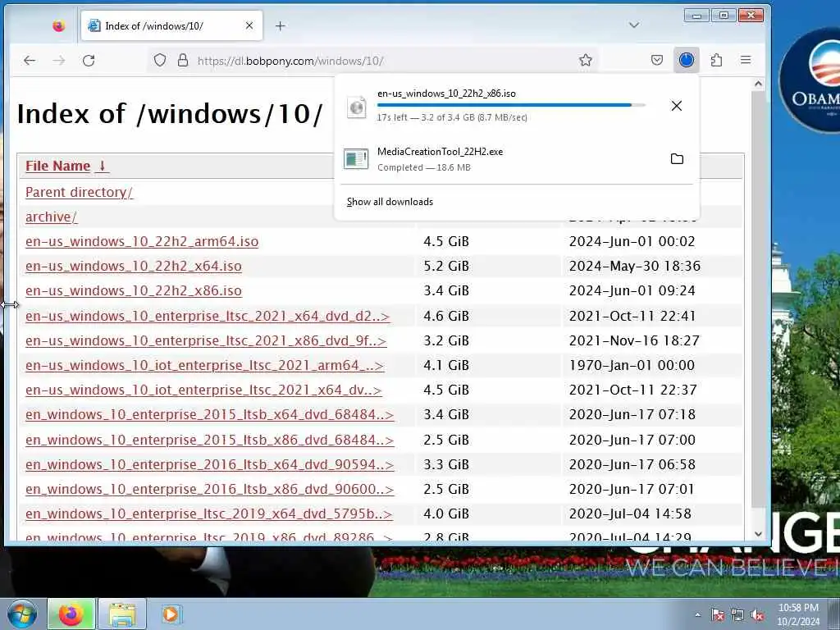Image resolution: width=840 pixels, height=630 pixels.
Task: Select the 1970-Jan-01 00:00 date cell
Action: pos(632,365)
